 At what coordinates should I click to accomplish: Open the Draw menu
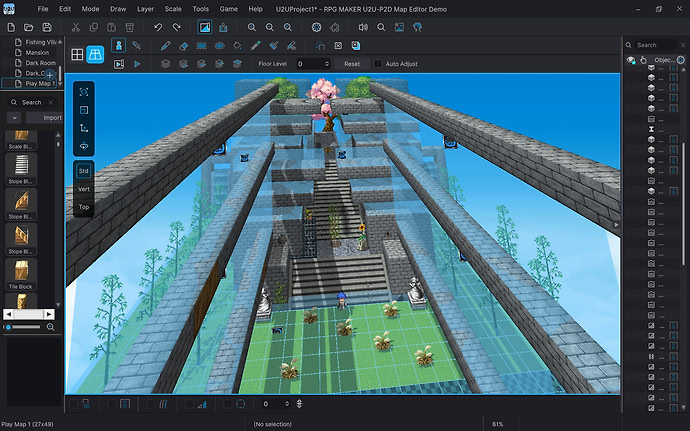(118, 9)
